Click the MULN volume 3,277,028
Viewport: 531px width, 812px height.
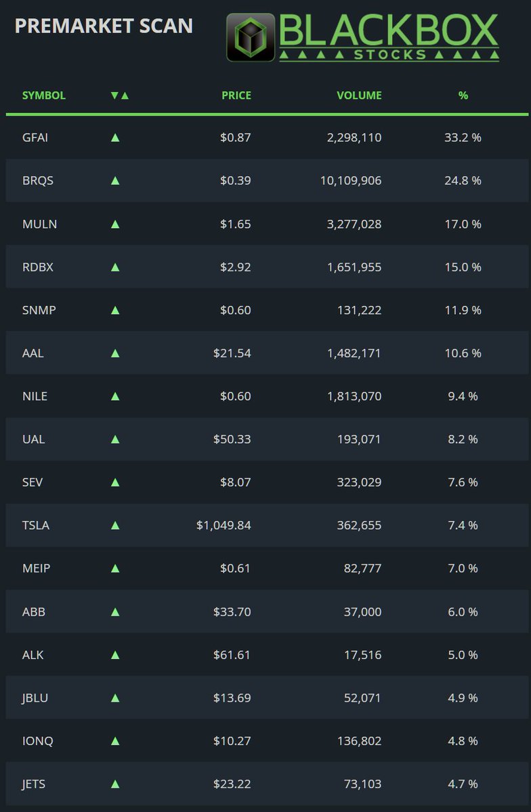(354, 224)
